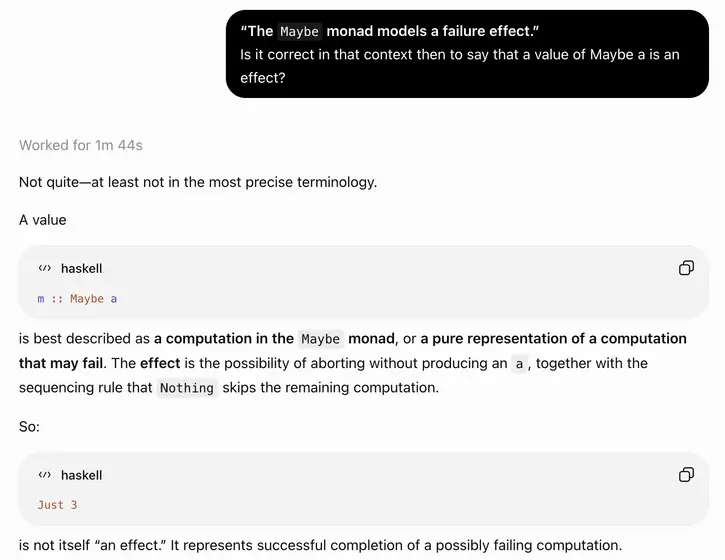Expand the 'Worked for 1m 44s' details
The height and width of the screenshot is (560, 725).
coord(81,145)
